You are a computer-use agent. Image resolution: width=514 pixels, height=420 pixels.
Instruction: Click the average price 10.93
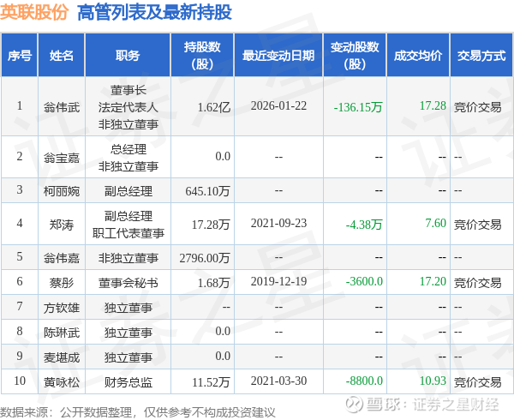point(433,381)
